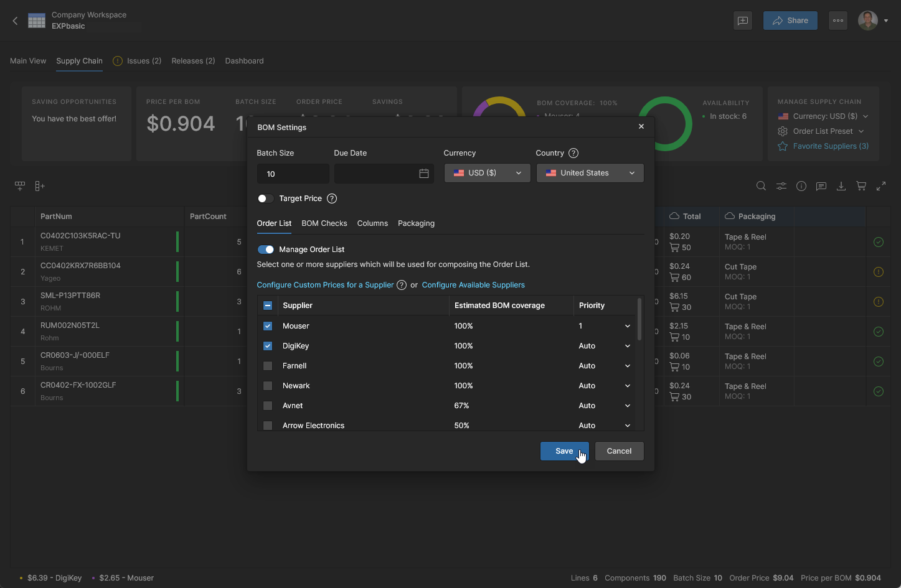The height and width of the screenshot is (588, 901).
Task: Switch to the Main View tab
Action: tap(28, 61)
